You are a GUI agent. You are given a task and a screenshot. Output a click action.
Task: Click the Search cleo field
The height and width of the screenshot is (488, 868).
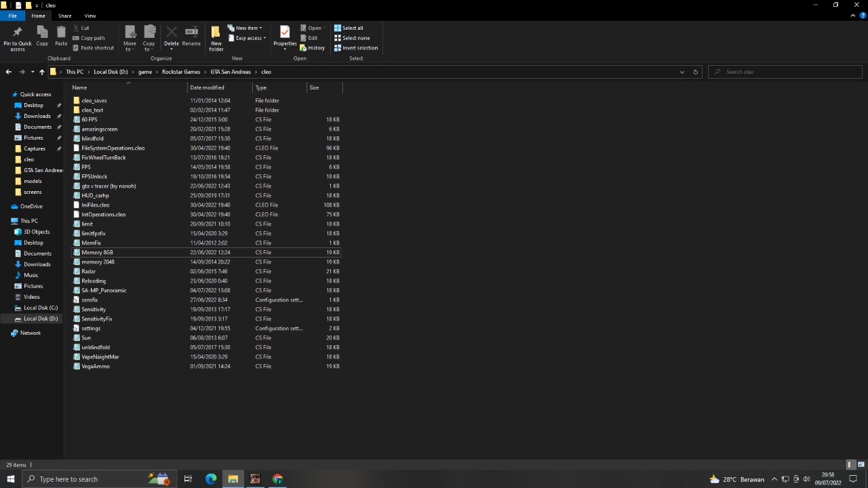[787, 72]
